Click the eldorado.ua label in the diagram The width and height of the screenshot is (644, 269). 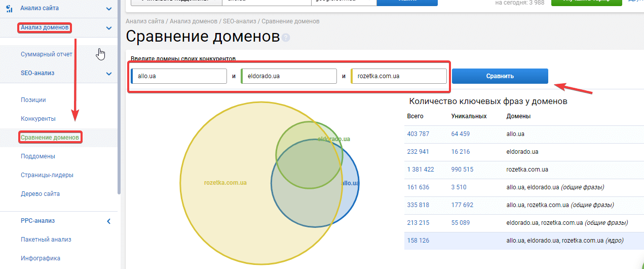click(x=334, y=139)
